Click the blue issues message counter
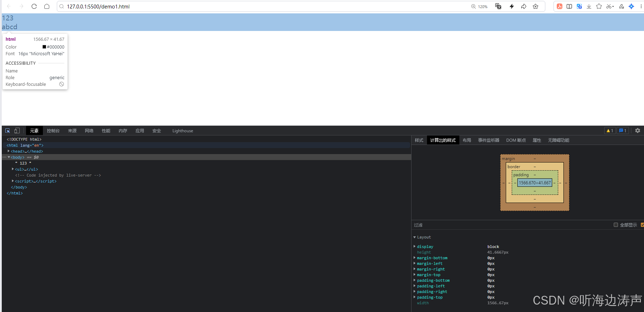 (x=623, y=130)
